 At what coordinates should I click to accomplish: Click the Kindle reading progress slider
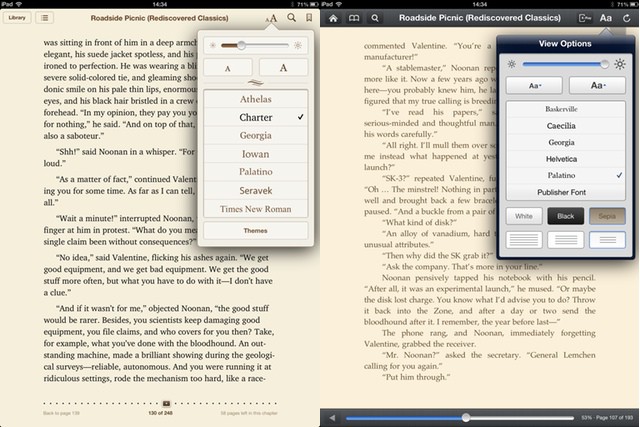coord(466,417)
